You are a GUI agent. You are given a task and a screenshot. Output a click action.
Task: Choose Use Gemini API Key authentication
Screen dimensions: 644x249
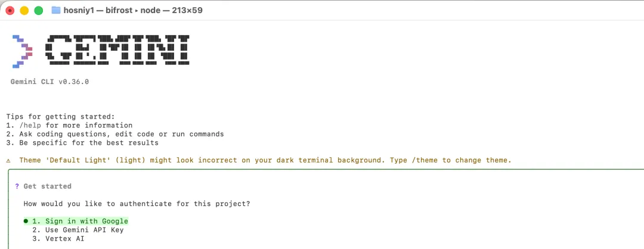(78, 230)
